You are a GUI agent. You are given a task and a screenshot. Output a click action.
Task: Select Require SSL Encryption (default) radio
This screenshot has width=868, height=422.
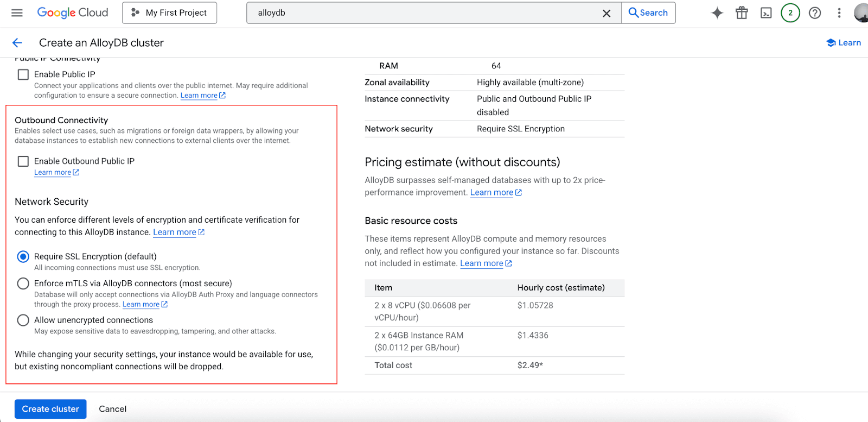(x=23, y=256)
